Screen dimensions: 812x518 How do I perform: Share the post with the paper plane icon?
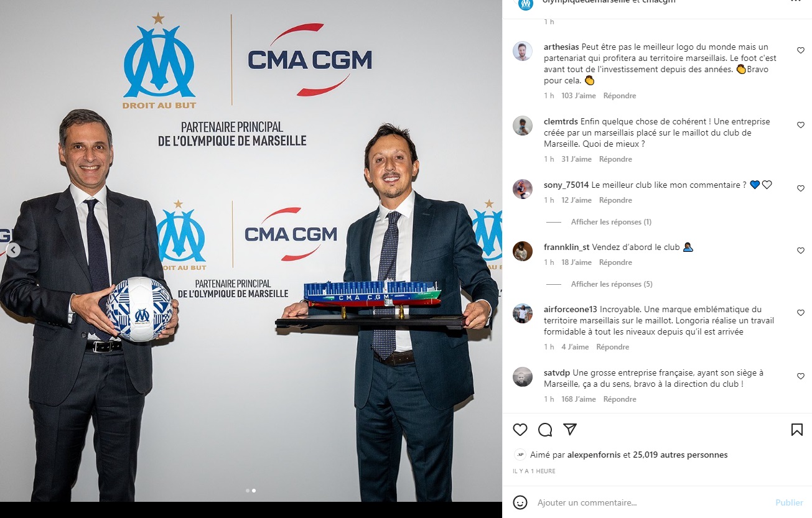point(570,430)
